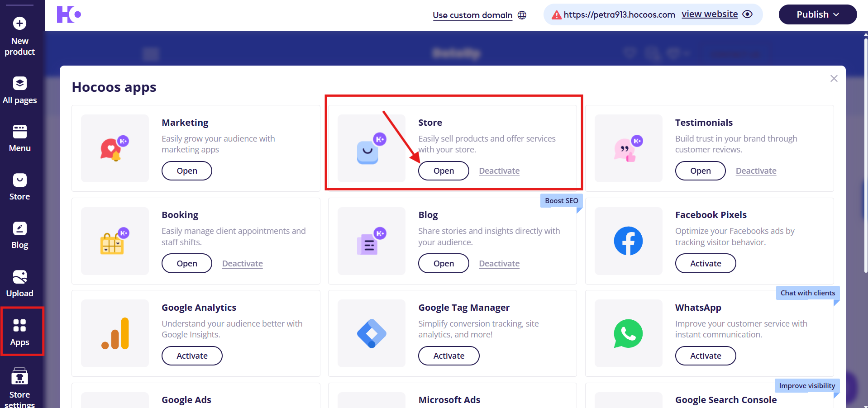
Task: Click the Microsoft Ads app title
Action: coord(449,400)
